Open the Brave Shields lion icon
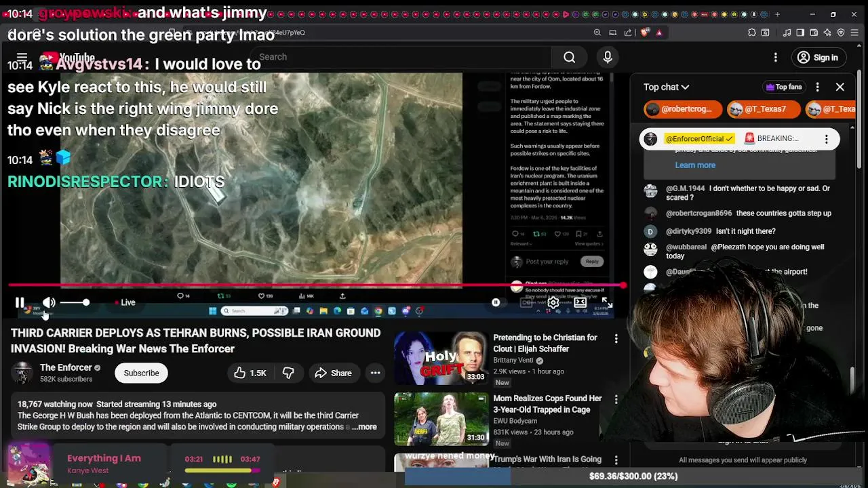868x488 pixels. coord(644,33)
